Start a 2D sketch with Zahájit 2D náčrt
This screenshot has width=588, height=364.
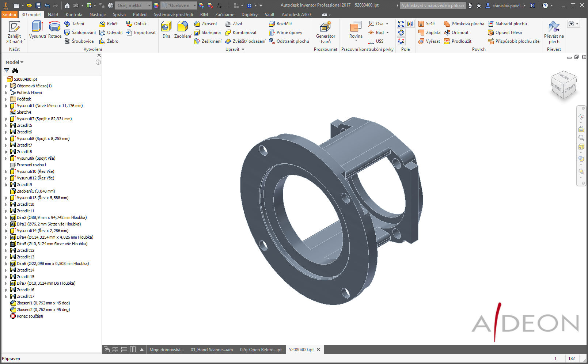click(x=14, y=32)
